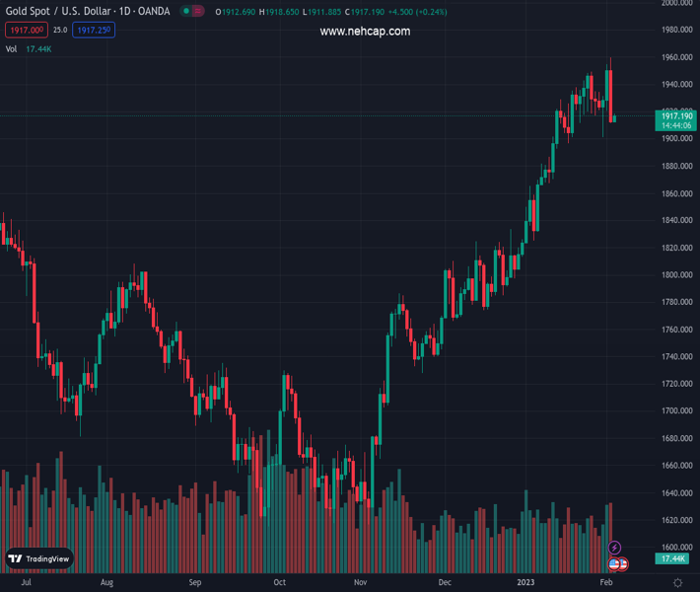700x592 pixels.
Task: Click the Feb marker on the time axis
Action: [606, 583]
